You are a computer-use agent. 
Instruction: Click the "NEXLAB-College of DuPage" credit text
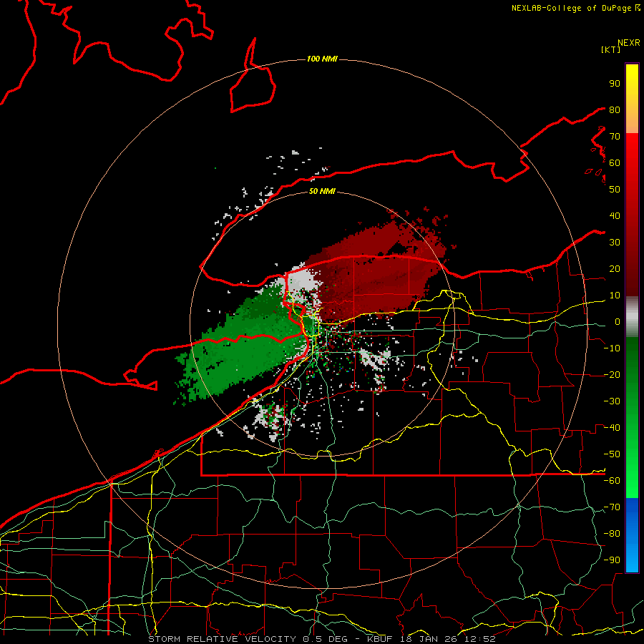(571, 8)
